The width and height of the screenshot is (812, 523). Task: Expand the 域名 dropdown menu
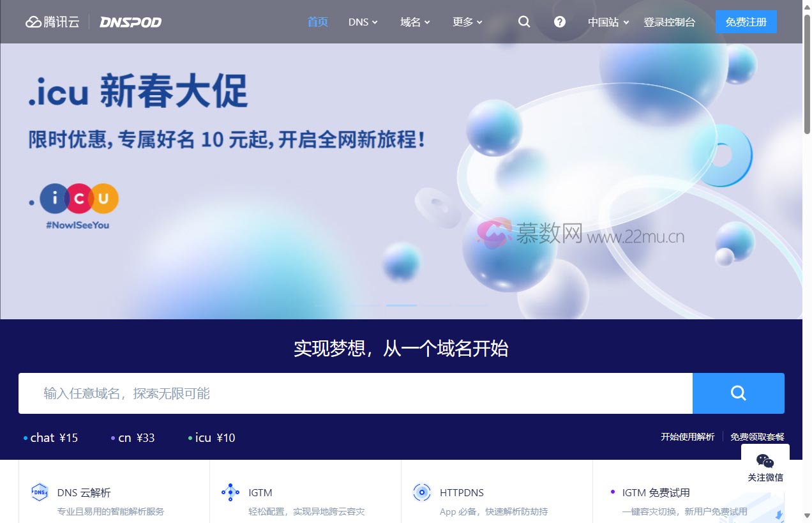click(415, 22)
